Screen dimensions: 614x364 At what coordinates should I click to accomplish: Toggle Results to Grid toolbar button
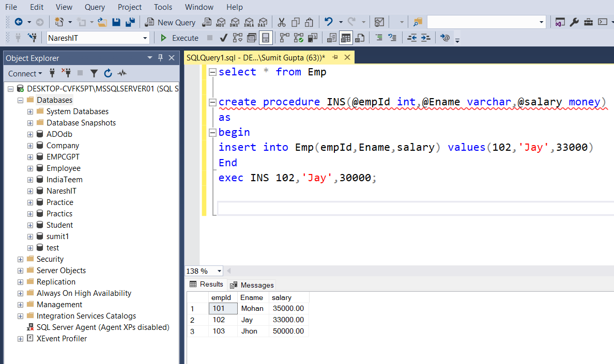pyautogui.click(x=346, y=38)
